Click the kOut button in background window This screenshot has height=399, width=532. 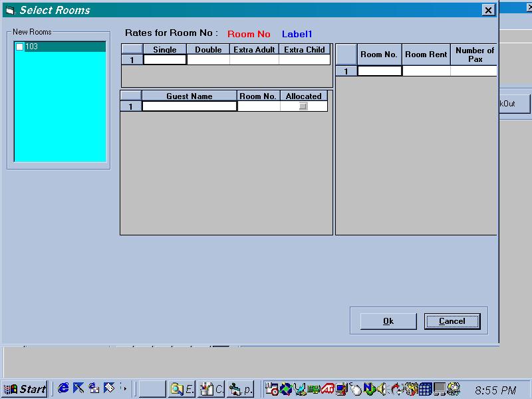point(514,104)
